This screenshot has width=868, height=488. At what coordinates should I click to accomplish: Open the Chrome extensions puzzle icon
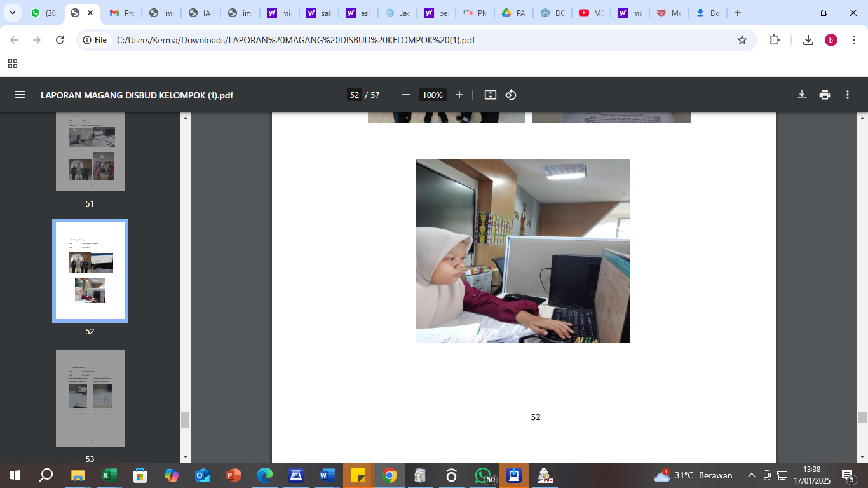[774, 40]
